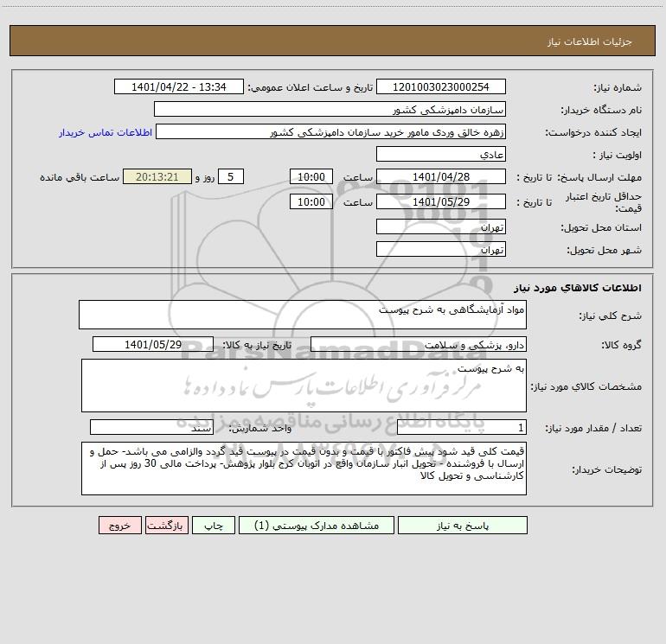Viewport: 666px width, 644px height.
Task: Click the مشخصات کالای مورد نیاز label
Action: click(586, 386)
